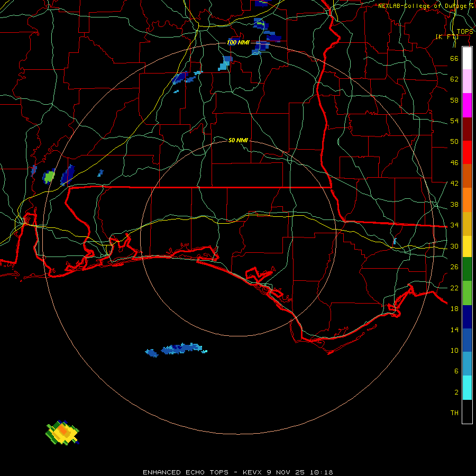This screenshot has height=476, width=476.
Task: Click the NEXLAB-College of DuPage credit text
Action: point(426,6)
